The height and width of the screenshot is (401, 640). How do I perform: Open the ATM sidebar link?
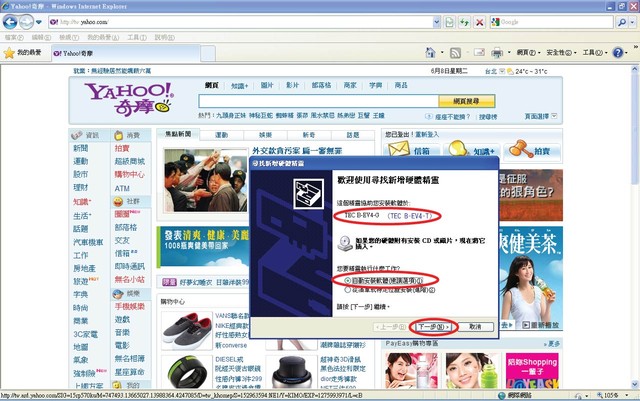(x=122, y=188)
